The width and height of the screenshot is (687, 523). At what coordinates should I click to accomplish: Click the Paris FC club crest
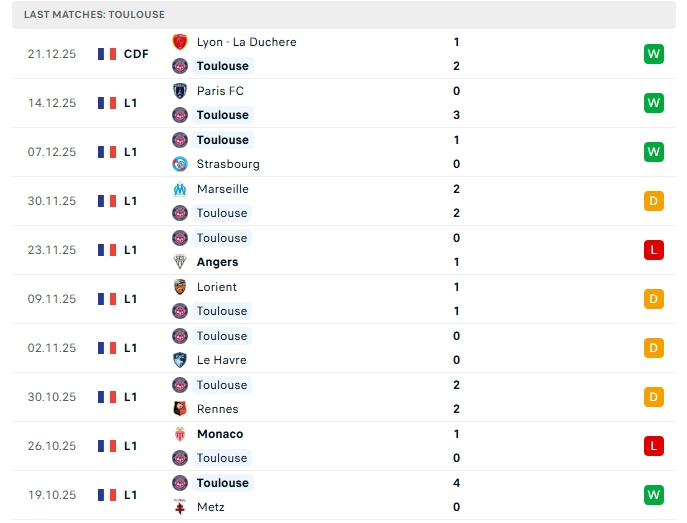coord(180,91)
